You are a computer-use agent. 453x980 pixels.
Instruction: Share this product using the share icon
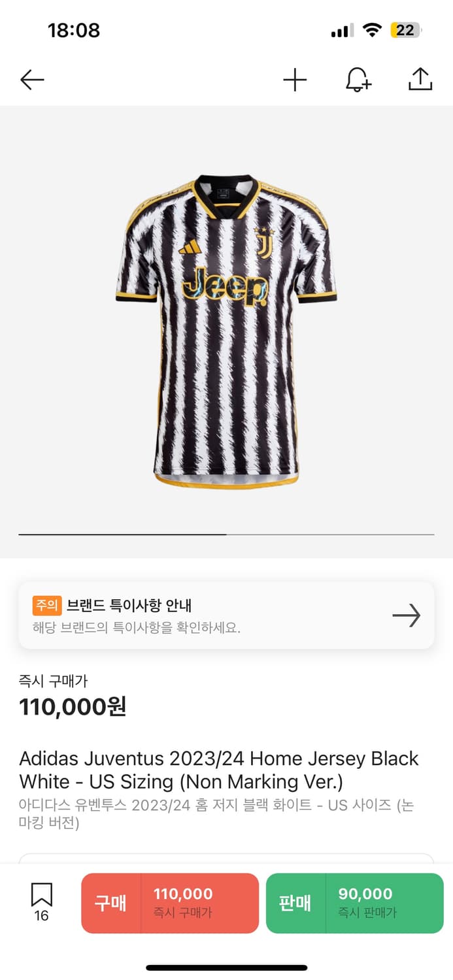[x=419, y=80]
